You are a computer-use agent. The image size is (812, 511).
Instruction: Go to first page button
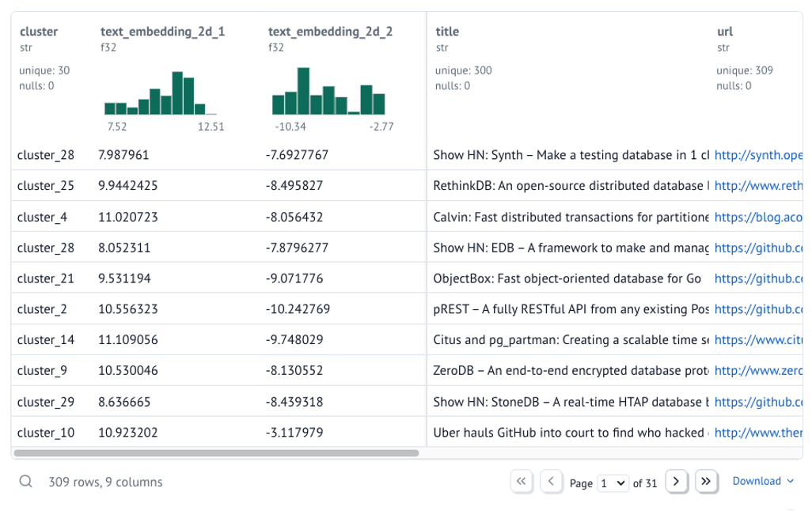522,482
